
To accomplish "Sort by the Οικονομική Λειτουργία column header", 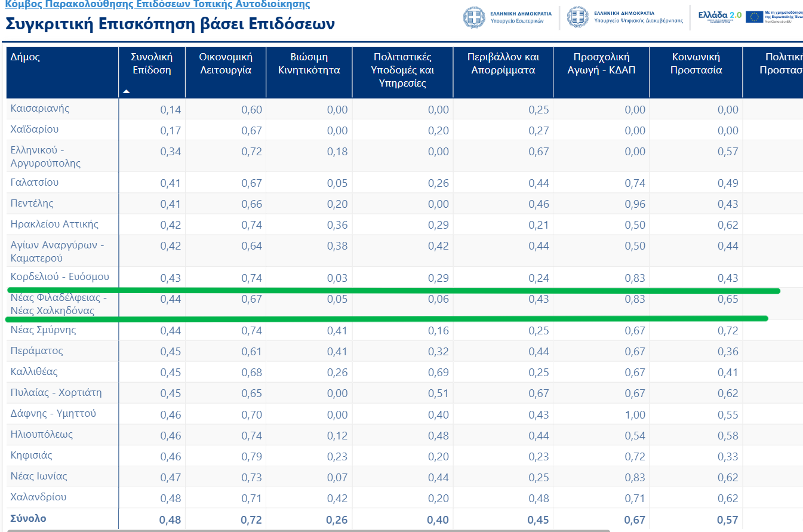I will [x=226, y=63].
